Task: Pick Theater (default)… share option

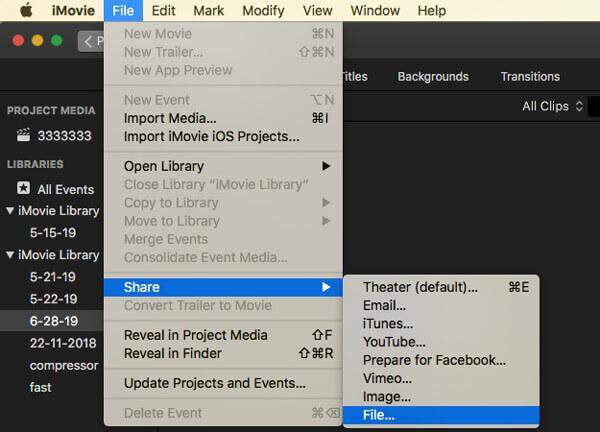Action: pyautogui.click(x=420, y=287)
